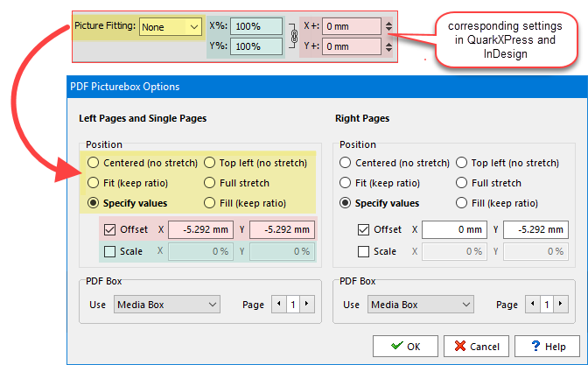The width and height of the screenshot is (588, 365).
Task: Edit Offset Y field for Left Pages
Action: (x=282, y=229)
